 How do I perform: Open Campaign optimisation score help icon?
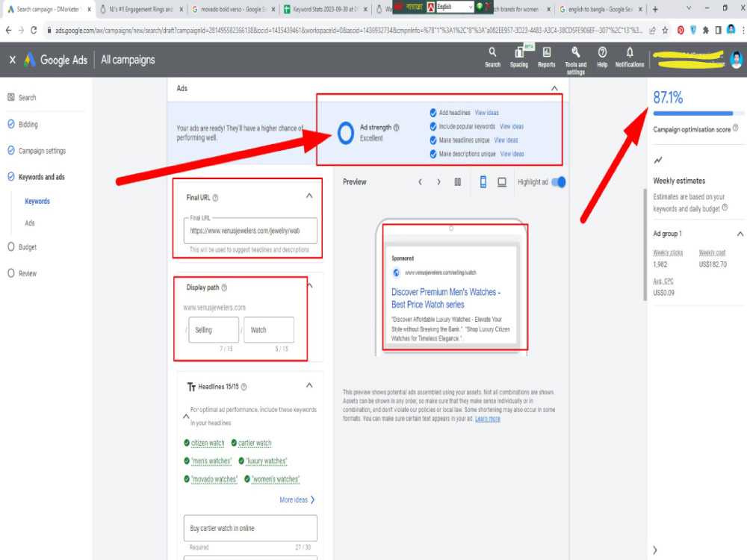736,128
